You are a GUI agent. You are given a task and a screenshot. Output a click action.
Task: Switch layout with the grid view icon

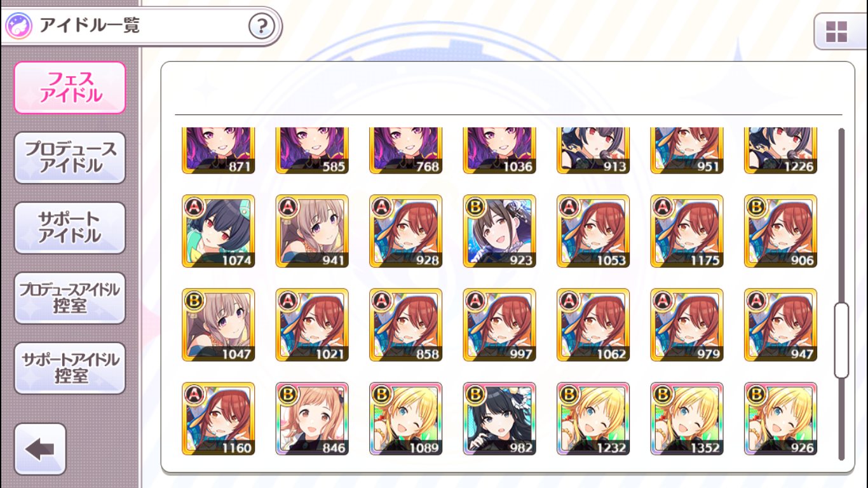click(836, 32)
